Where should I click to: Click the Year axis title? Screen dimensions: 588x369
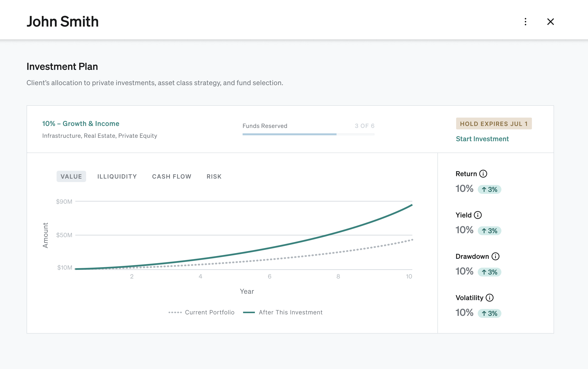tap(247, 292)
